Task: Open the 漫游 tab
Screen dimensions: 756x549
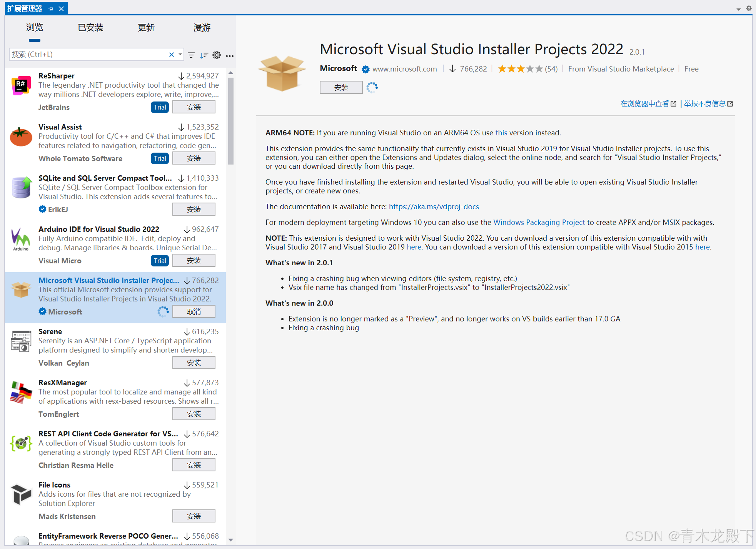Action: [x=202, y=28]
